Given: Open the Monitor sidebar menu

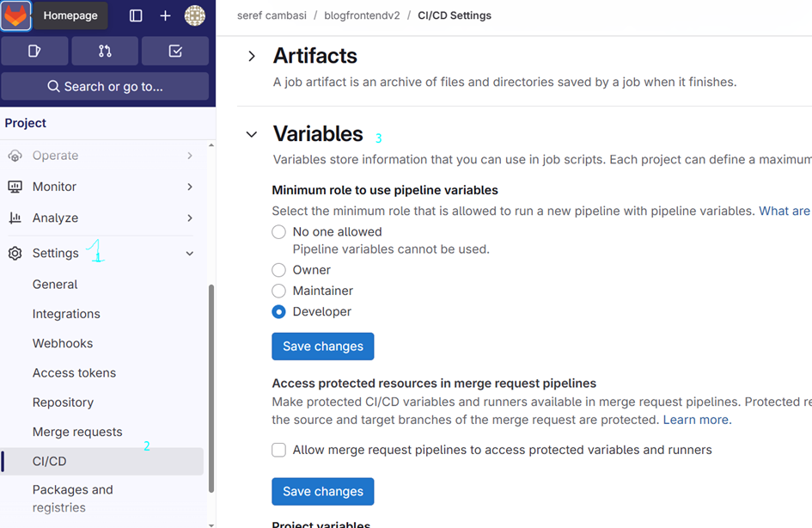Looking at the screenshot, I should coord(56,187).
